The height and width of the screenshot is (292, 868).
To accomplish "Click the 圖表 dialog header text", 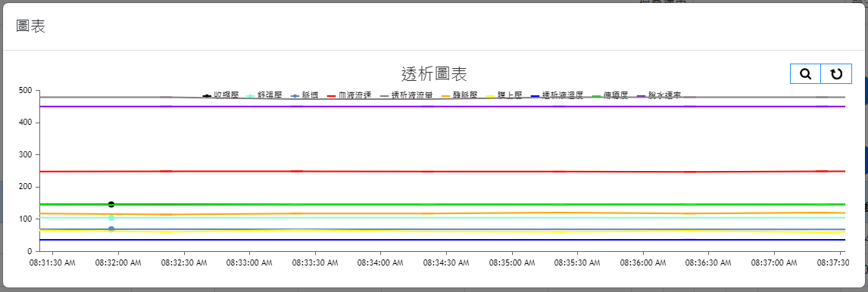I will click(x=31, y=26).
